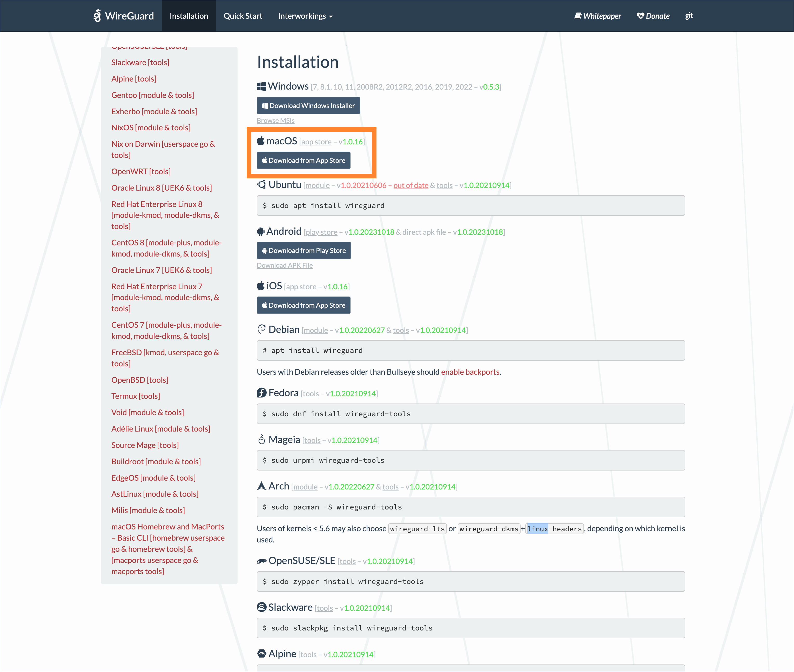Click the Debian swirl icon
The width and height of the screenshot is (794, 672).
pyautogui.click(x=261, y=329)
